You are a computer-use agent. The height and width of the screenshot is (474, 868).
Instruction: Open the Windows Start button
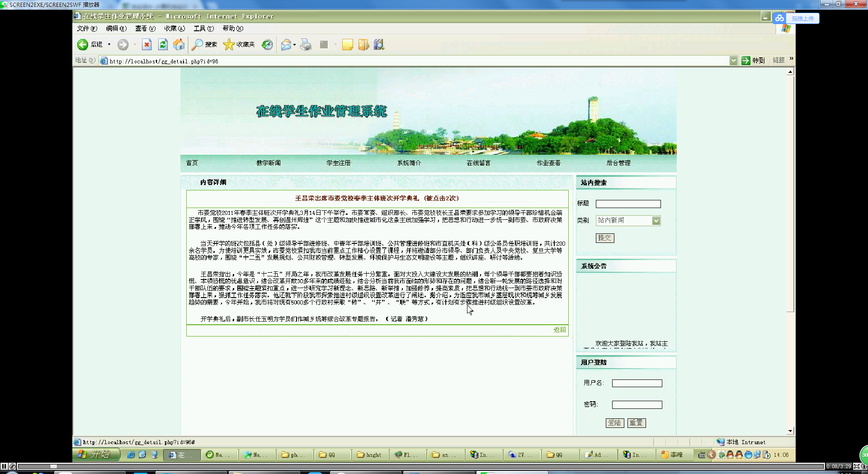pos(96,455)
